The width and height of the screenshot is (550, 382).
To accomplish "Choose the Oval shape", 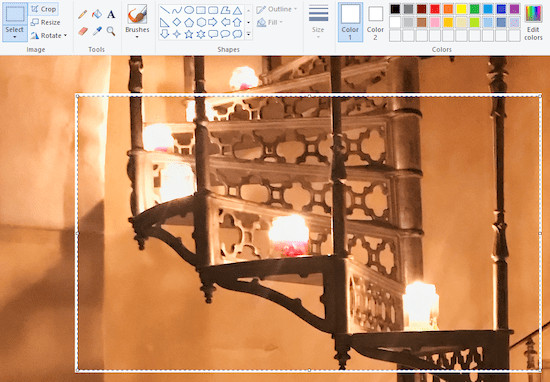I will pyautogui.click(x=189, y=10).
